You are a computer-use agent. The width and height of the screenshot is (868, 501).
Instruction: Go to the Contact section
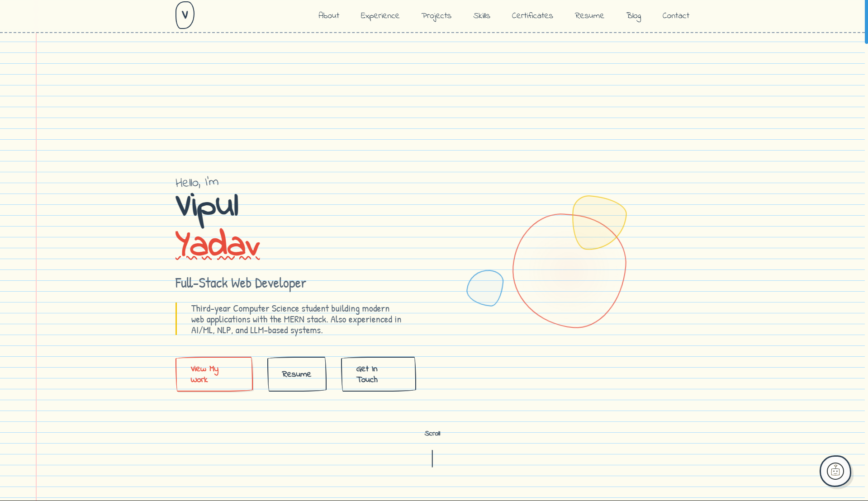click(x=675, y=15)
